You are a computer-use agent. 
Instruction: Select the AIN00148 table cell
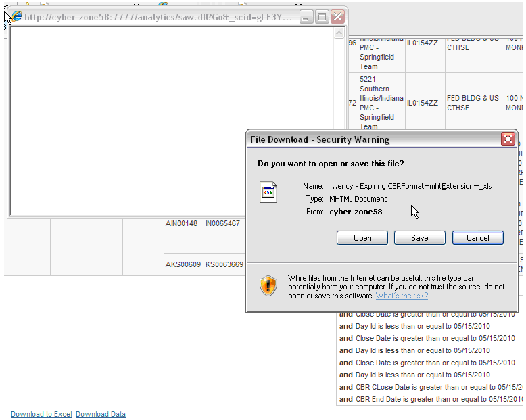coord(183,223)
